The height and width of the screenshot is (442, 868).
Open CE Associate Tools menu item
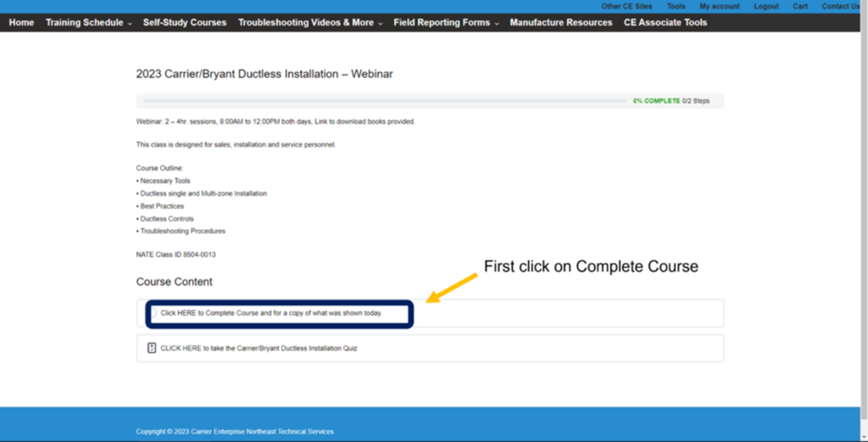tap(665, 23)
